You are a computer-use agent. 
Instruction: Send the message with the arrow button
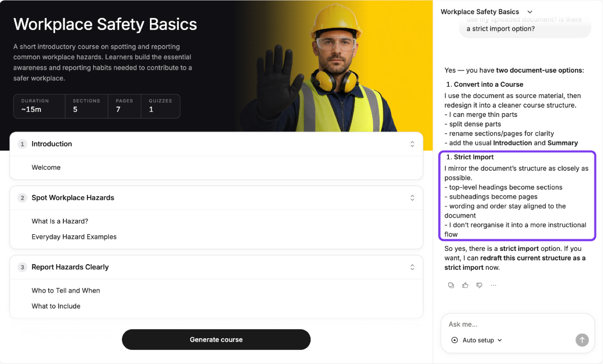582,340
